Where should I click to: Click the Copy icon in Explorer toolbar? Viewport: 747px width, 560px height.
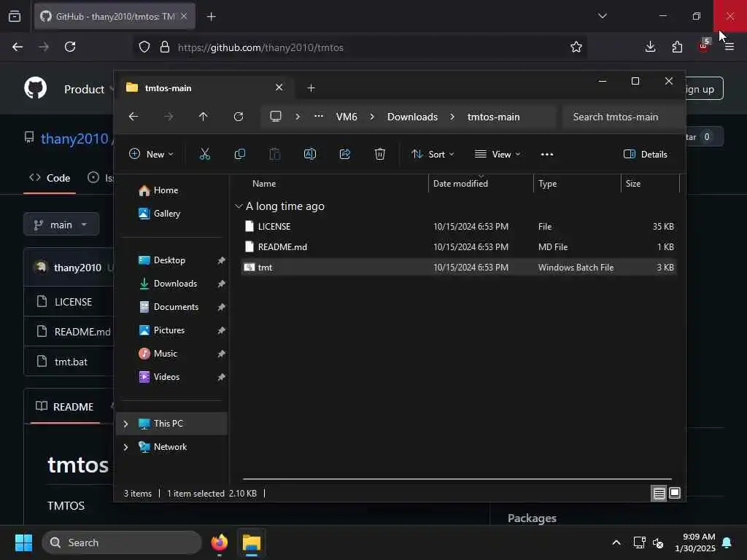click(x=239, y=154)
